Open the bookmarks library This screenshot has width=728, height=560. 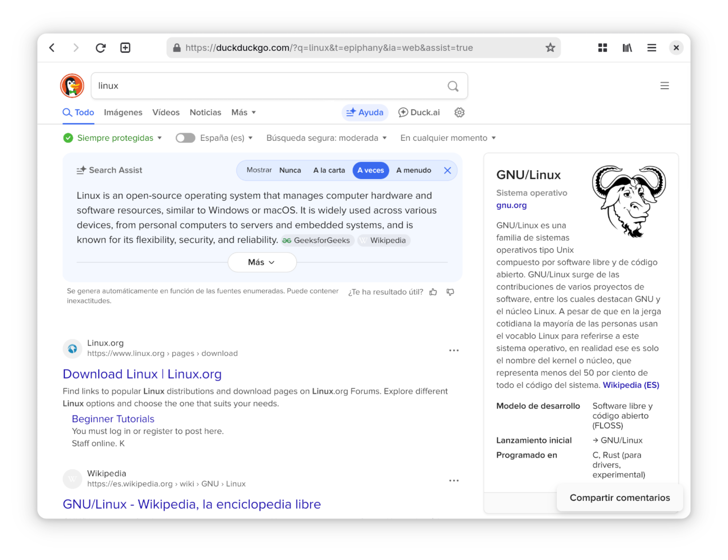click(627, 48)
